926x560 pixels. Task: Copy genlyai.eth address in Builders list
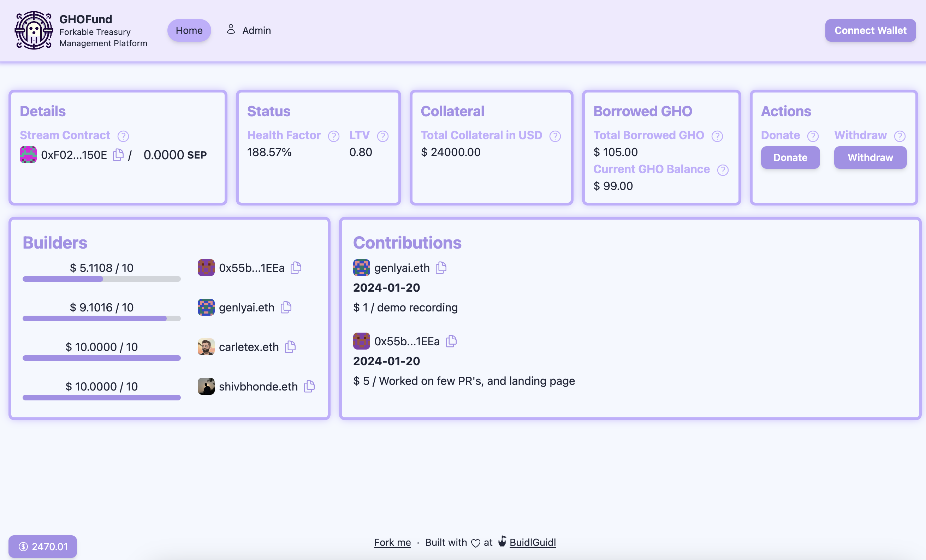pyautogui.click(x=286, y=307)
